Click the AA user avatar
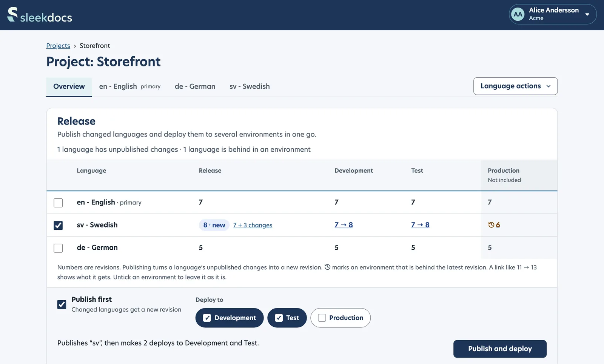Viewport: 604px width, 364px height. click(x=518, y=14)
